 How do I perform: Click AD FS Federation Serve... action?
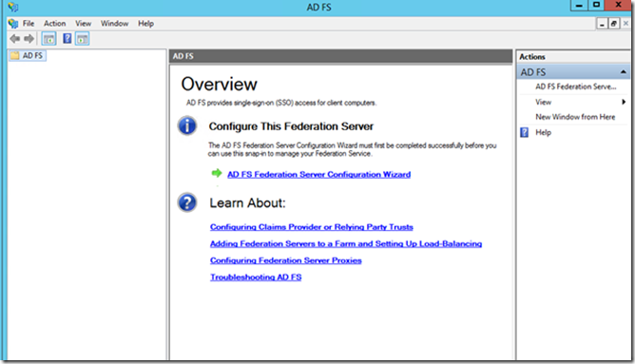point(575,86)
